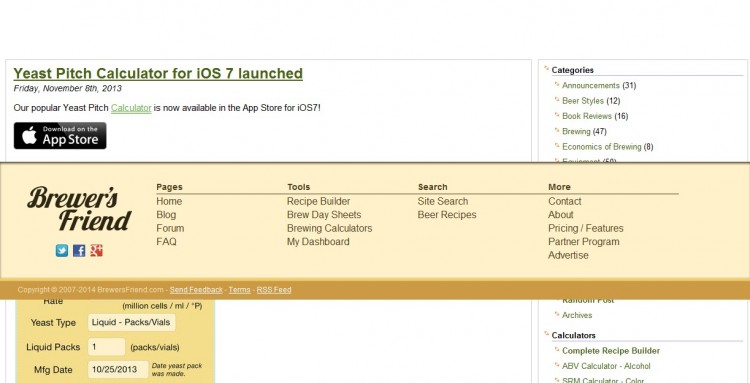Open the Forum footer link

tap(170, 228)
